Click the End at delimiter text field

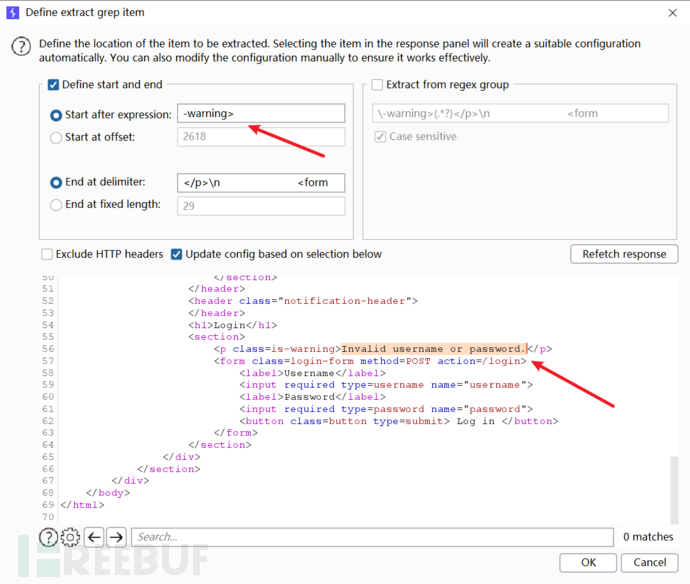coord(260,183)
